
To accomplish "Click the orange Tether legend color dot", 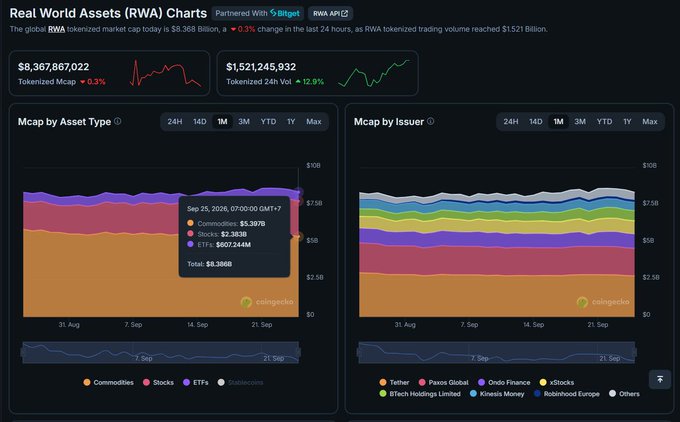I will coord(383,383).
